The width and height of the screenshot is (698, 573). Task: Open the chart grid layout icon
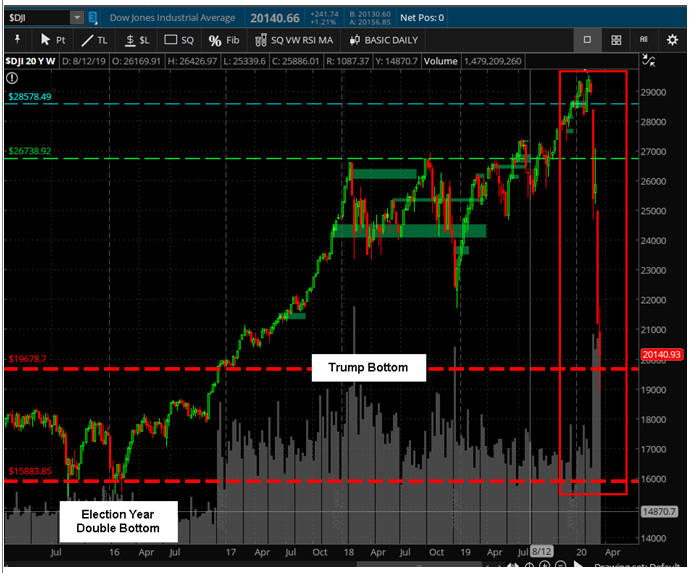(616, 40)
